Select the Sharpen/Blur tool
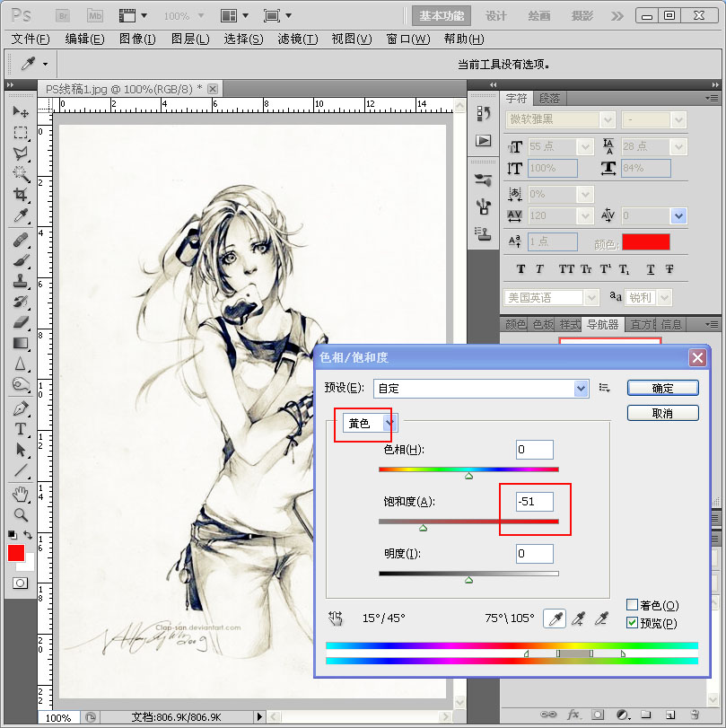 pos(21,364)
